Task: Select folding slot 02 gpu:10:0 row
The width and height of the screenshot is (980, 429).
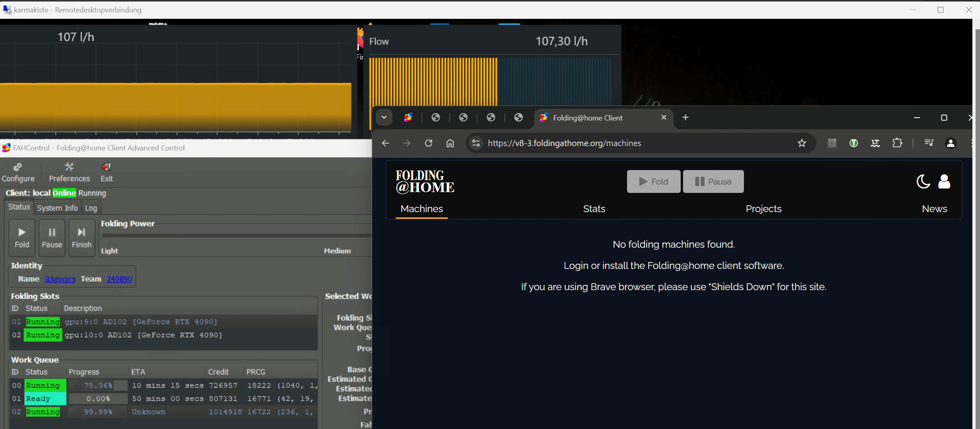Action: (x=164, y=335)
